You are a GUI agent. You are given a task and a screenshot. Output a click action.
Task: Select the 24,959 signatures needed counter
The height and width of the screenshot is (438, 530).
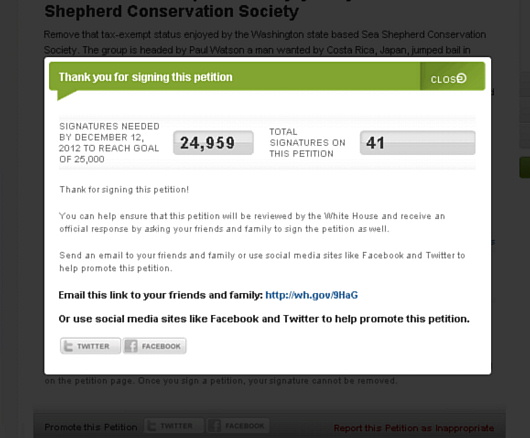click(213, 143)
